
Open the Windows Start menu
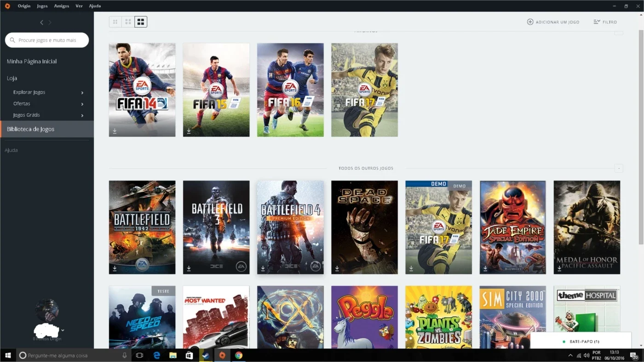coord(8,355)
